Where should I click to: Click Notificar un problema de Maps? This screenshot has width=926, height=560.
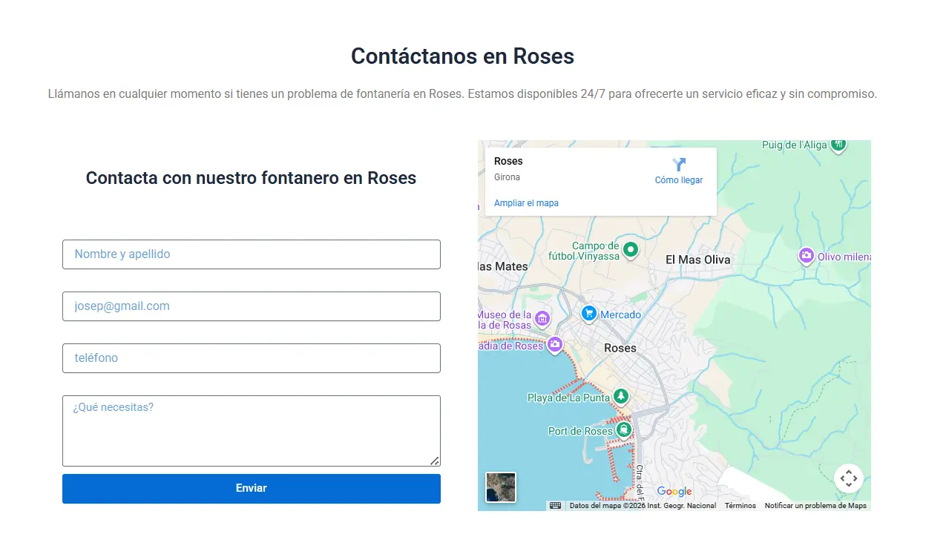point(815,506)
